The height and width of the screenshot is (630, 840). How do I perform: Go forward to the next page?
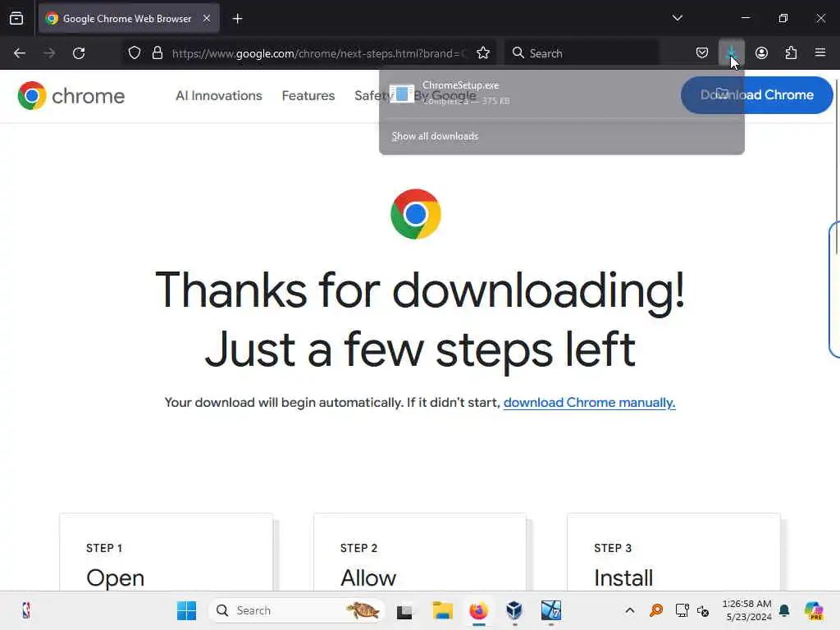(49, 53)
